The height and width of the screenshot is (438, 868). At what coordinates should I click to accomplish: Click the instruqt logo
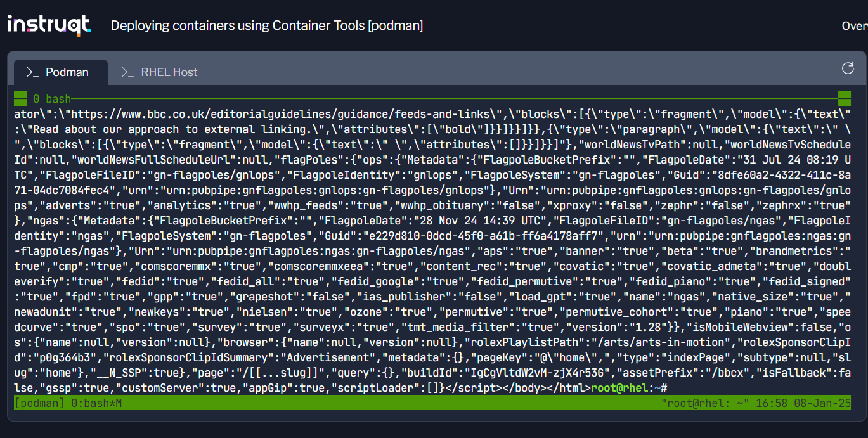49,24
